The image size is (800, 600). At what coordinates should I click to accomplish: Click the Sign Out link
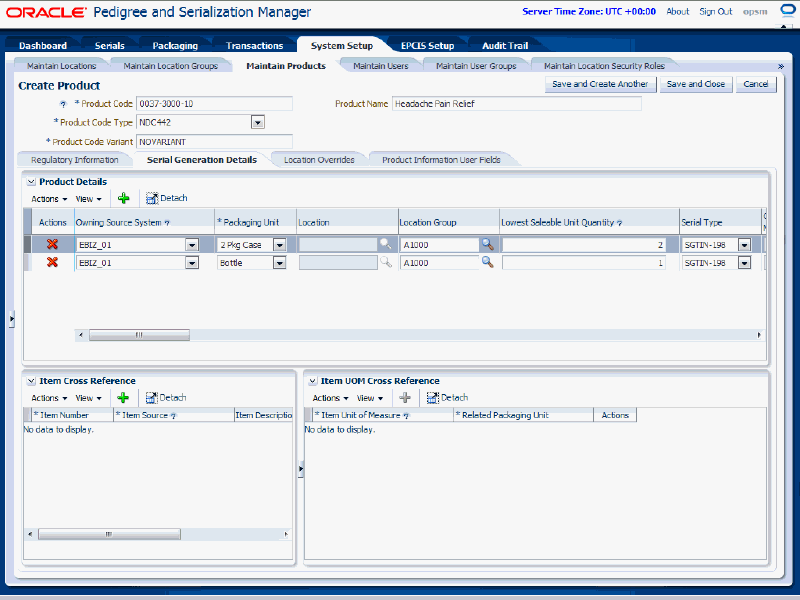click(x=715, y=11)
